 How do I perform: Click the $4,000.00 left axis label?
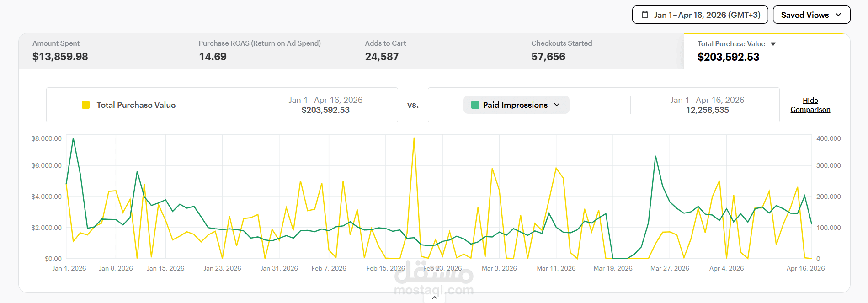(x=46, y=197)
